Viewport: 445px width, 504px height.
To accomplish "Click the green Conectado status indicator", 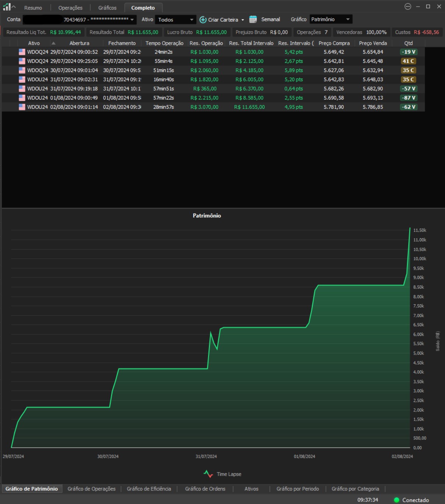I will pos(396,500).
